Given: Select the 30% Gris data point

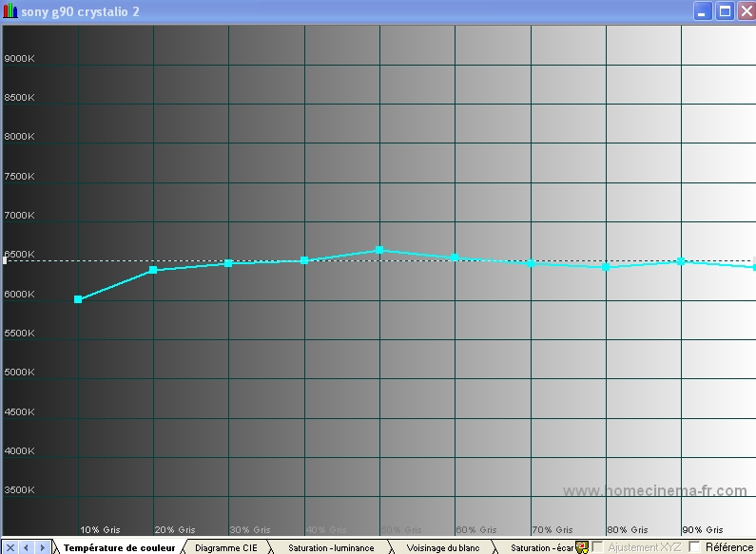Looking at the screenshot, I should point(228,263).
